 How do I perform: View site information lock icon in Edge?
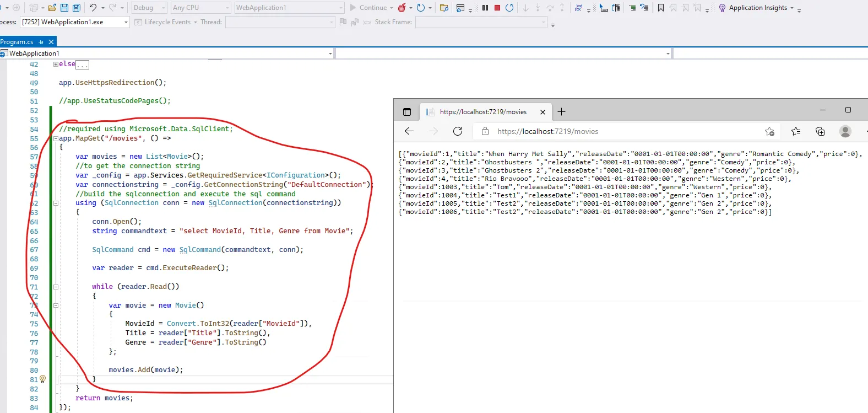coord(485,131)
